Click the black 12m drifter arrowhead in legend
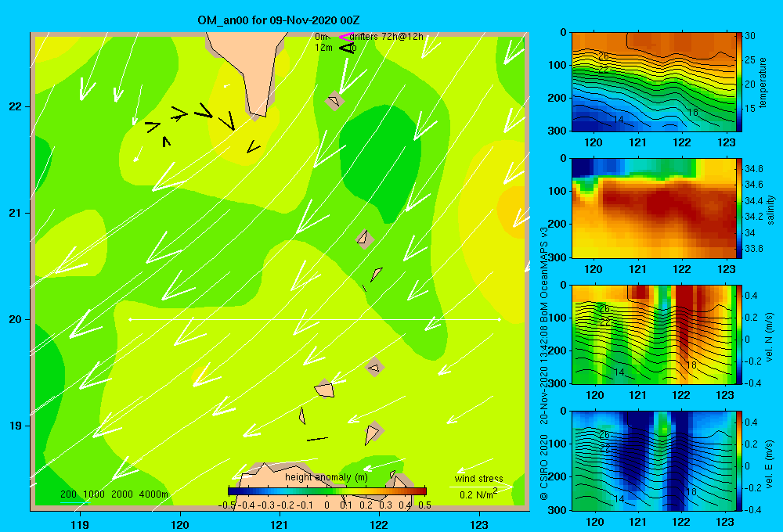Image resolution: width=783 pixels, height=532 pixels. click(x=346, y=48)
